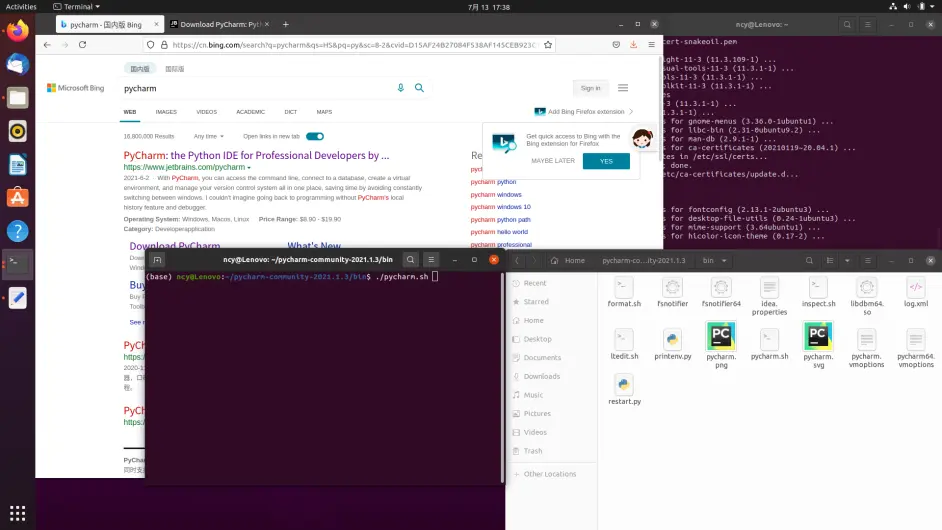Select log.xml file in Files
Screen dimensions: 942x530
pos(916,293)
